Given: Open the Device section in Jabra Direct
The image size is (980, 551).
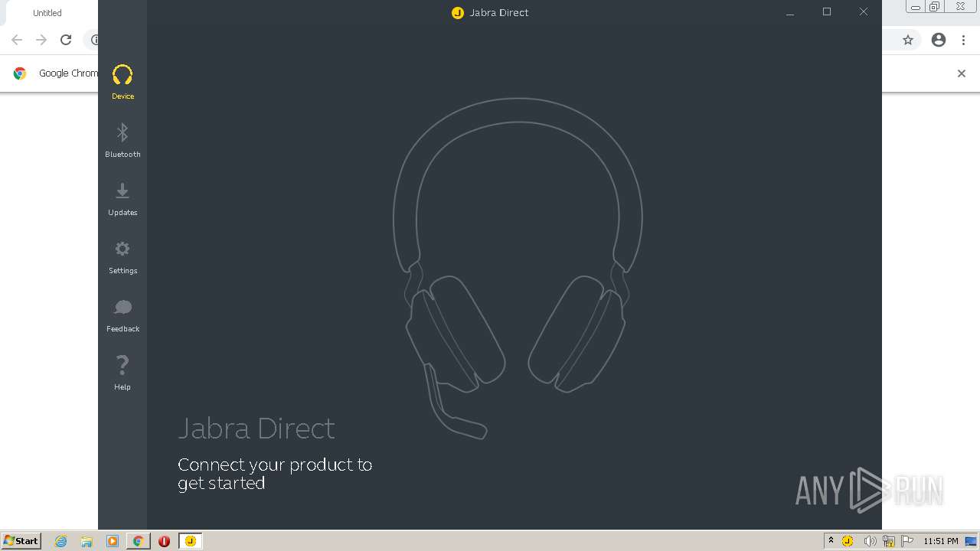Looking at the screenshot, I should point(122,82).
